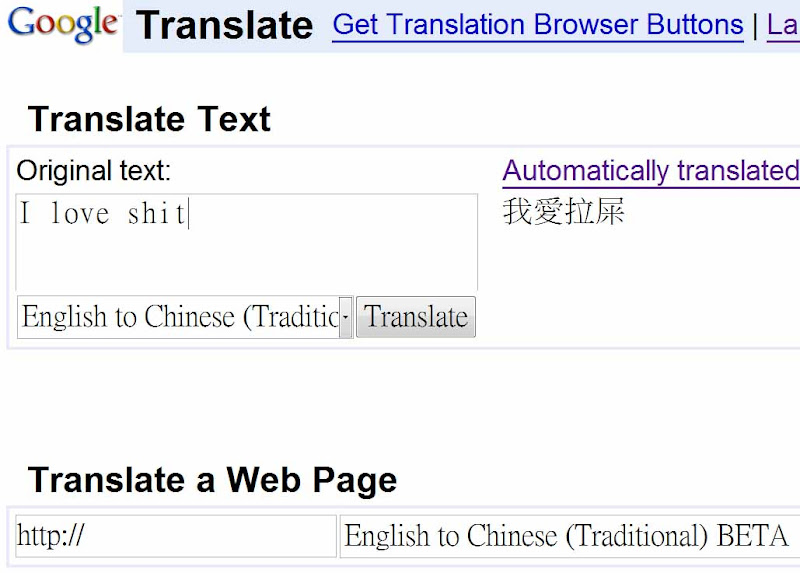Open the Get Translation Browser Buttons link
Viewport: 800px width, 573px height.
tap(537, 25)
